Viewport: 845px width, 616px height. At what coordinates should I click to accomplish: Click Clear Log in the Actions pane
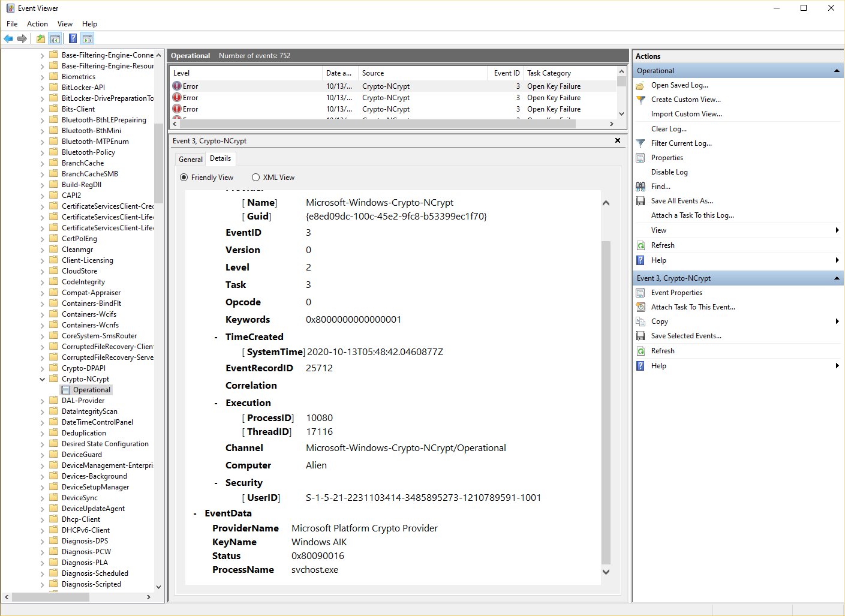coord(668,128)
